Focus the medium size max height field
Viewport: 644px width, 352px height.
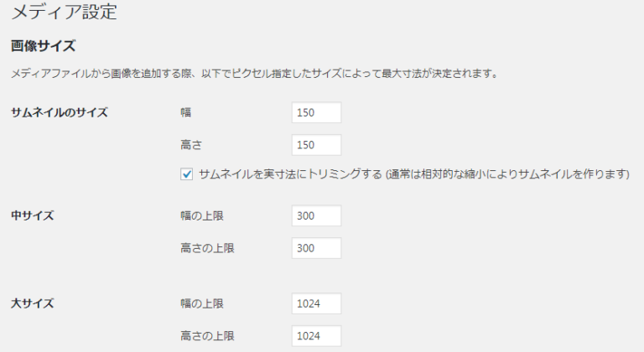(317, 248)
